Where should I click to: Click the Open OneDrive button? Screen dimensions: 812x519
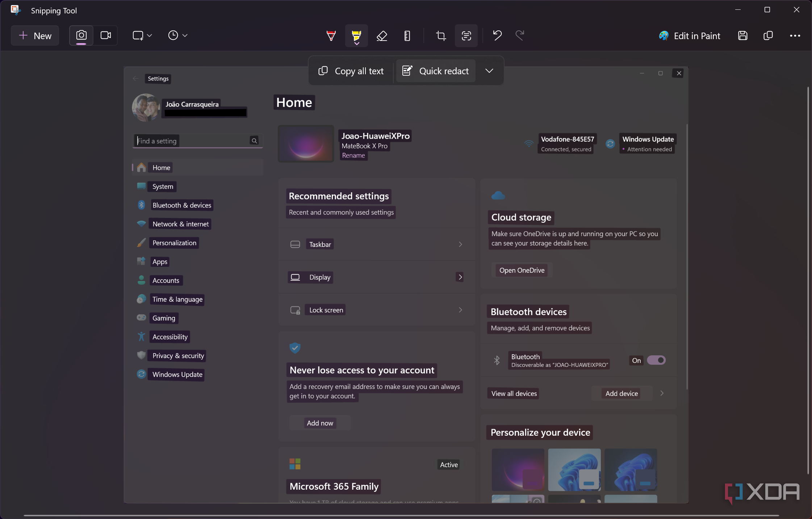(x=522, y=271)
